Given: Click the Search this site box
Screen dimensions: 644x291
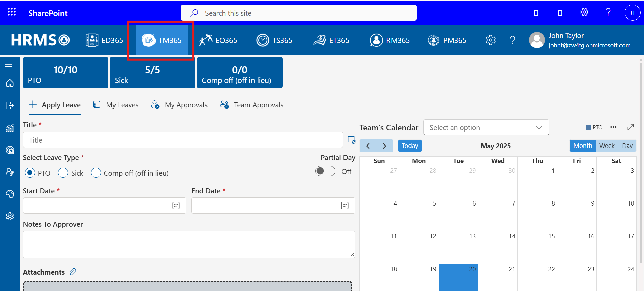Looking at the screenshot, I should (298, 13).
